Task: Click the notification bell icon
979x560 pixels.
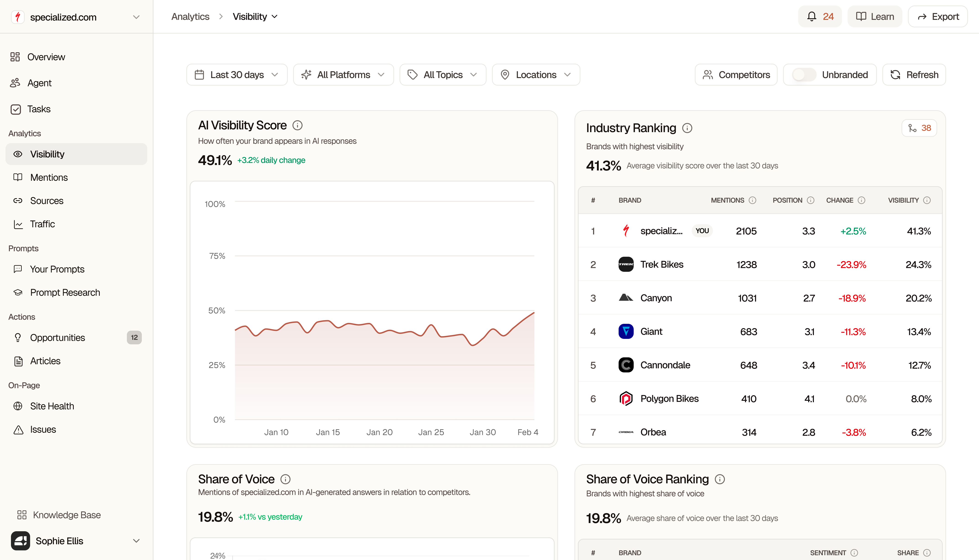Action: [812, 16]
